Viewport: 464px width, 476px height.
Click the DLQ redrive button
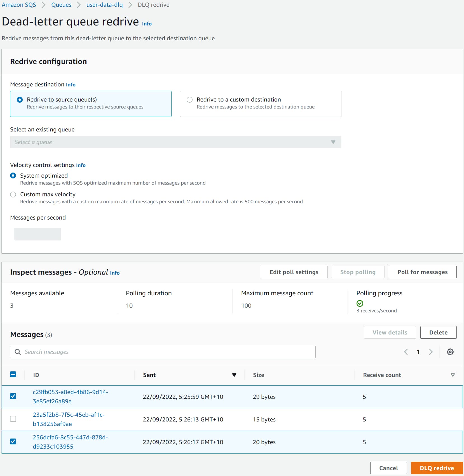(x=437, y=468)
